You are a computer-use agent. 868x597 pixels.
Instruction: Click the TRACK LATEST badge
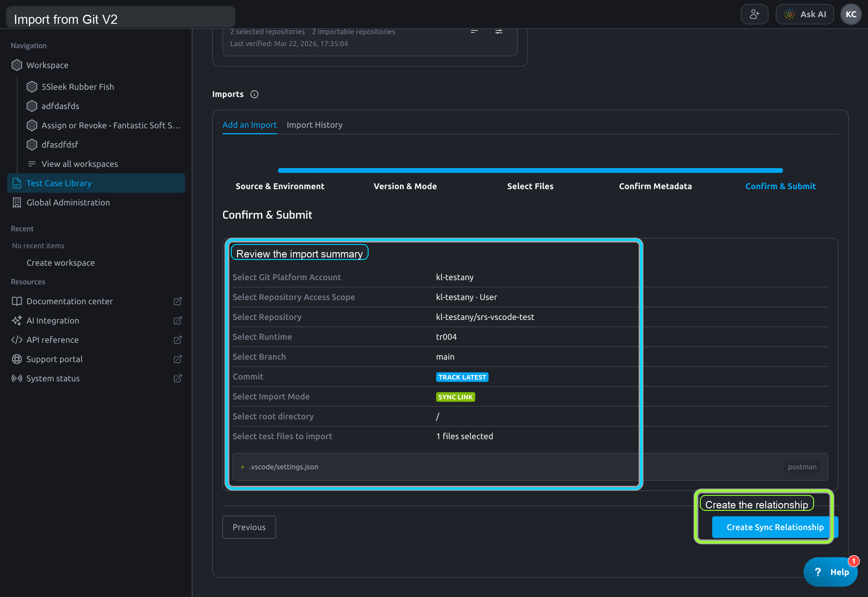point(462,377)
